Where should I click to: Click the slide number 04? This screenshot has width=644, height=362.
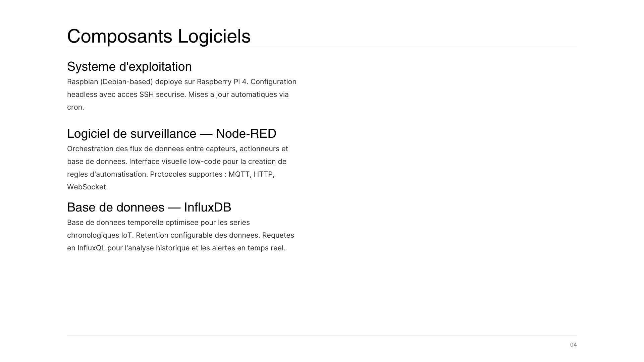point(573,345)
